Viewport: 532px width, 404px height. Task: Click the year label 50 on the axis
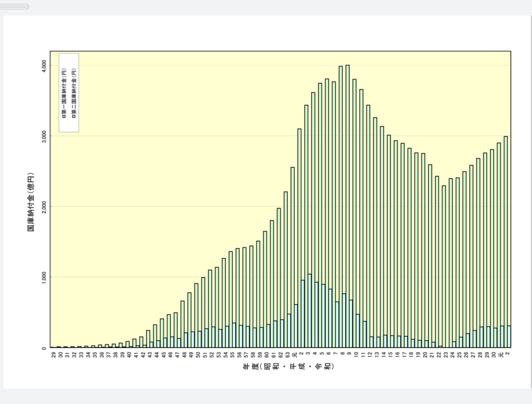click(x=198, y=355)
